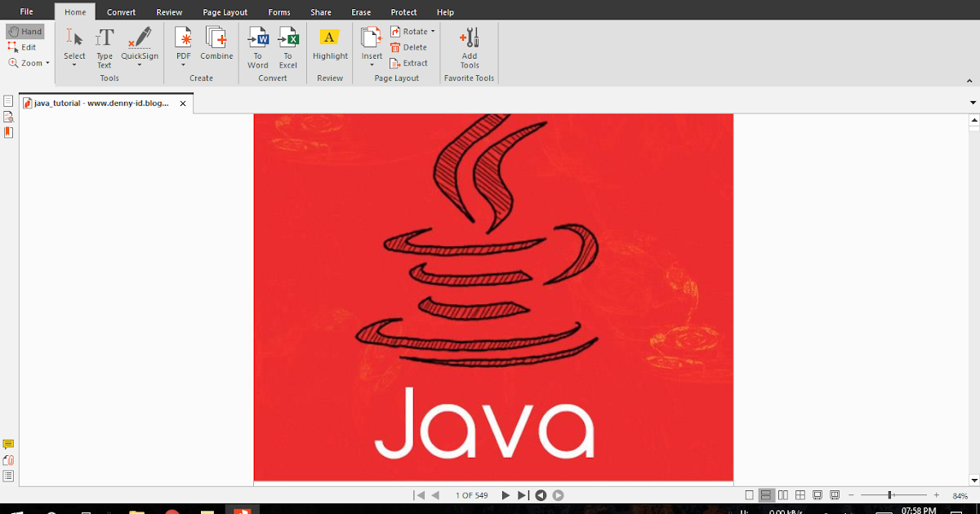Image resolution: width=980 pixels, height=514 pixels.
Task: Select the Highlight tool
Action: 330,43
